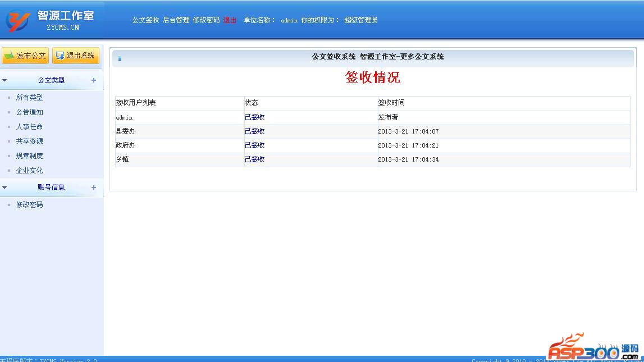Image resolution: width=644 pixels, height=362 pixels.
Task: Select 公告通知 category
Action: [29, 112]
